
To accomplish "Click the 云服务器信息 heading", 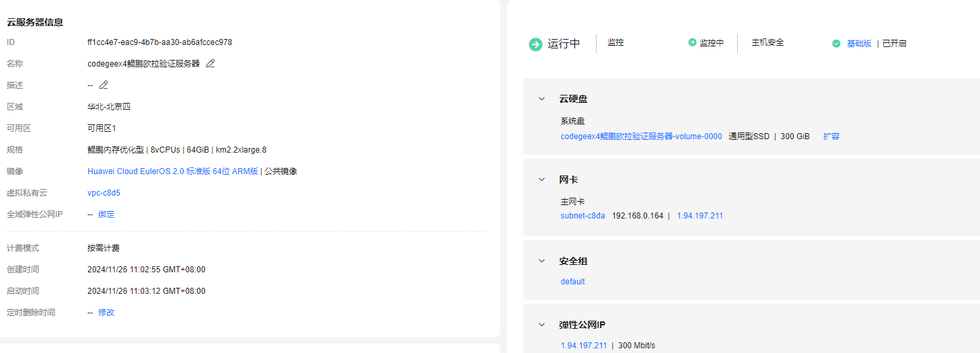I will coord(35,22).
